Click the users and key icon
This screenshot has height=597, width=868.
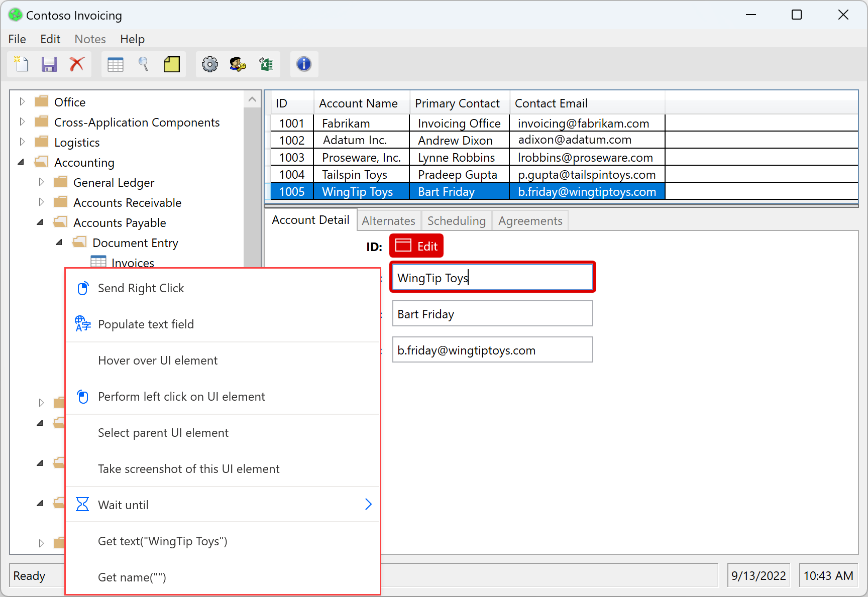click(x=238, y=64)
